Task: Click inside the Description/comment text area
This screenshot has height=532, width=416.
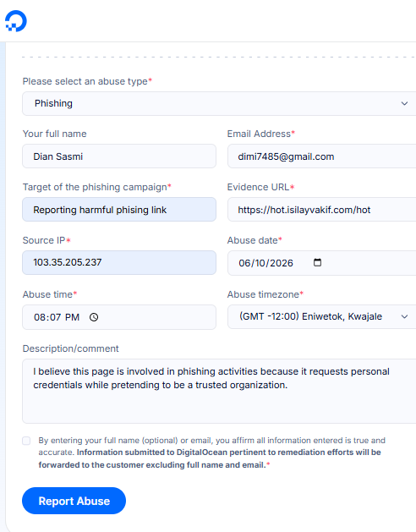Action: pos(219,392)
